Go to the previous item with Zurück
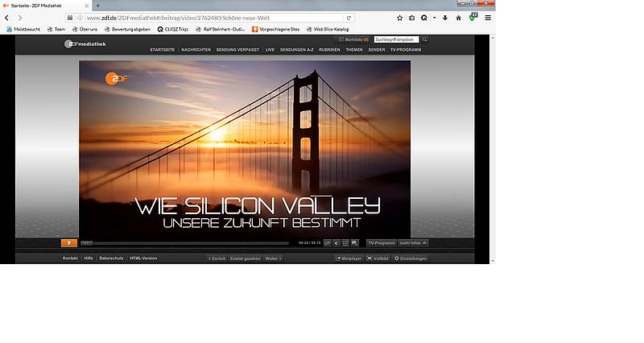 (x=217, y=258)
